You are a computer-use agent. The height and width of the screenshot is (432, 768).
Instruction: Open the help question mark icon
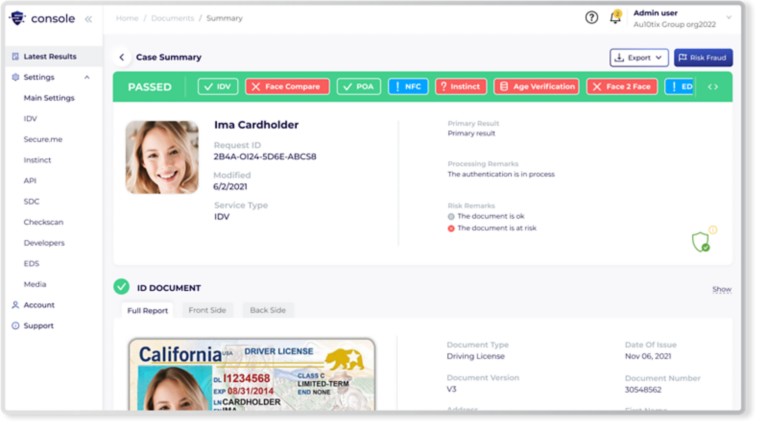[591, 18]
